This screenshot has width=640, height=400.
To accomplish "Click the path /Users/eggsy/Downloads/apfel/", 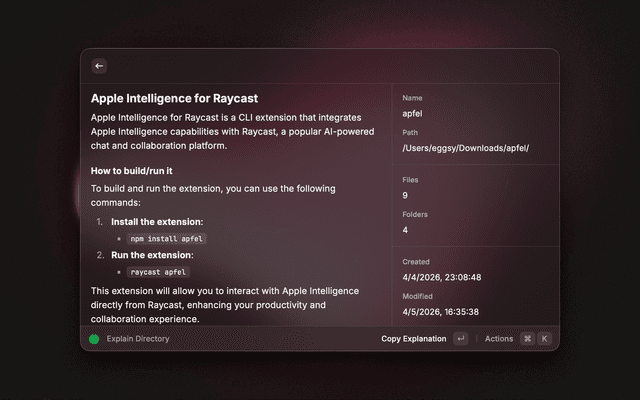I will click(x=466, y=148).
